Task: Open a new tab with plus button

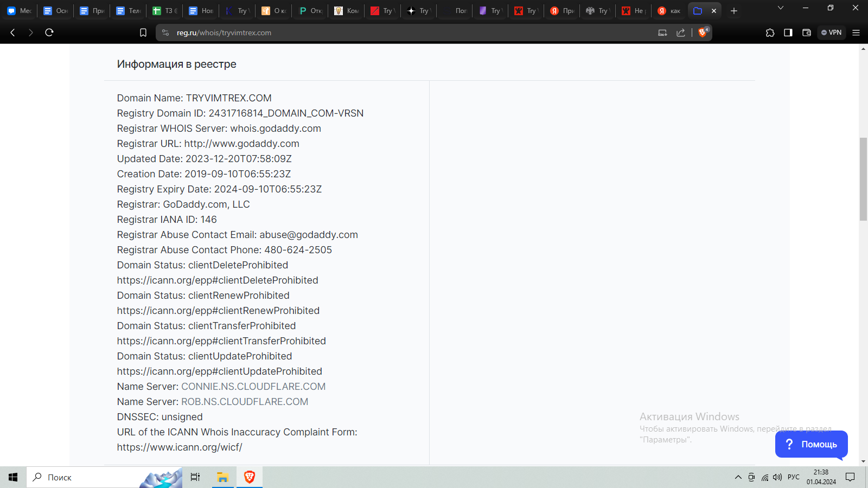Action: click(734, 11)
